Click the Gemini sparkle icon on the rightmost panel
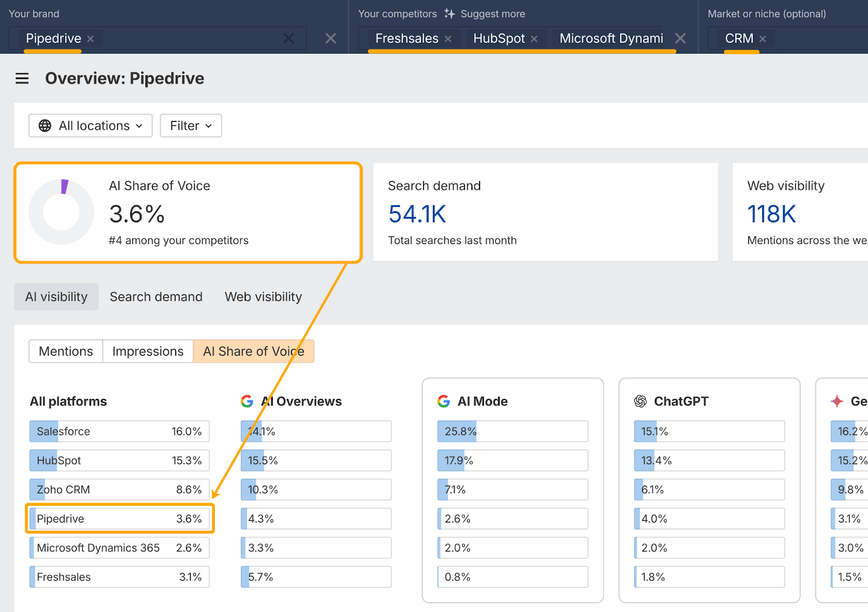The image size is (868, 612). click(x=838, y=401)
